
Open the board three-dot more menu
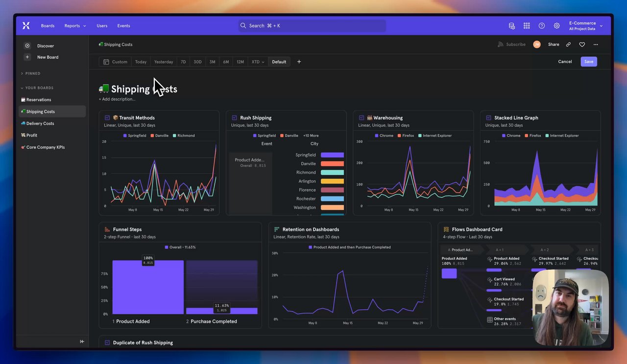click(596, 44)
